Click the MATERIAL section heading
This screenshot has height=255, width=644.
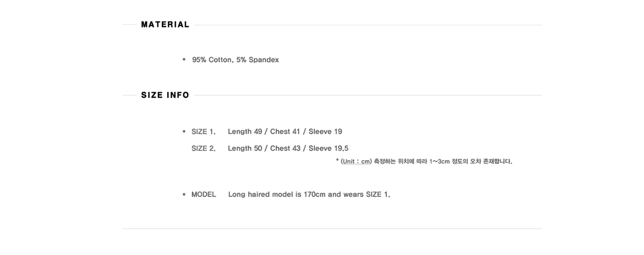point(165,24)
